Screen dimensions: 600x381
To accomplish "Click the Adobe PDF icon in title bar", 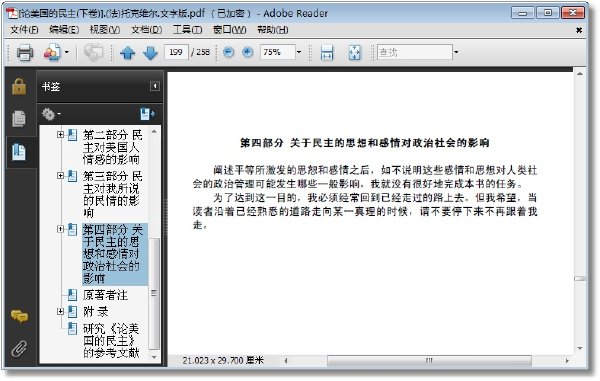I will 11,13.
